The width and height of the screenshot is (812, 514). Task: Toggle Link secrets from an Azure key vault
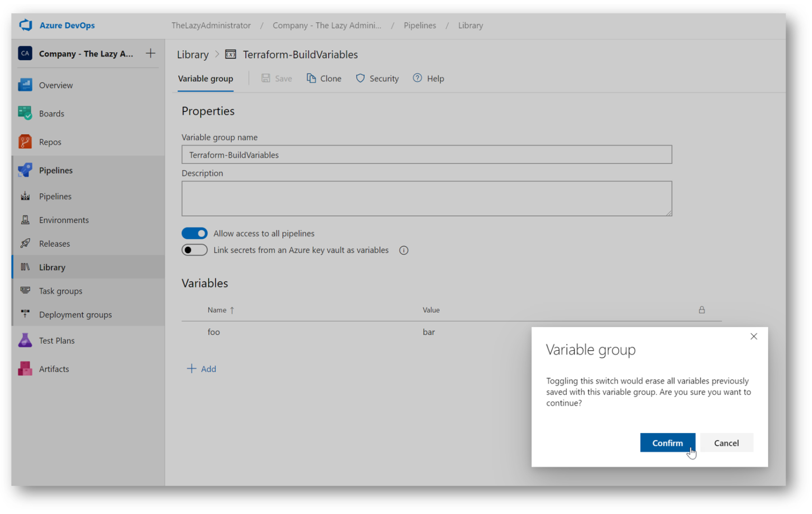click(195, 250)
